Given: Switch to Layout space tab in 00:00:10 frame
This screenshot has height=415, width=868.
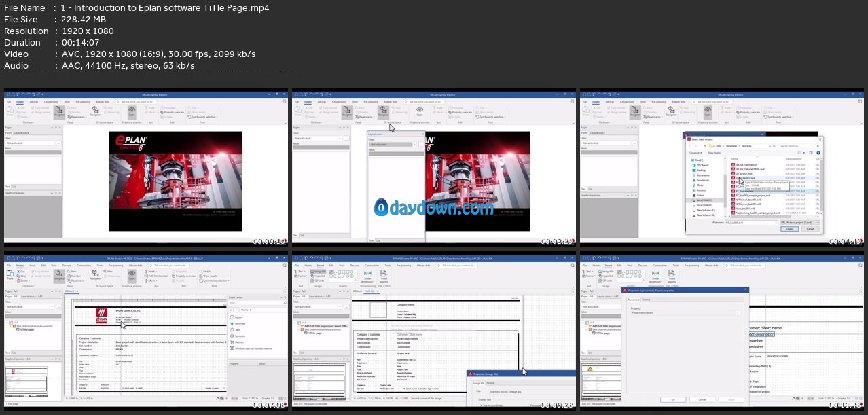Looking at the screenshot, I should [22, 133].
